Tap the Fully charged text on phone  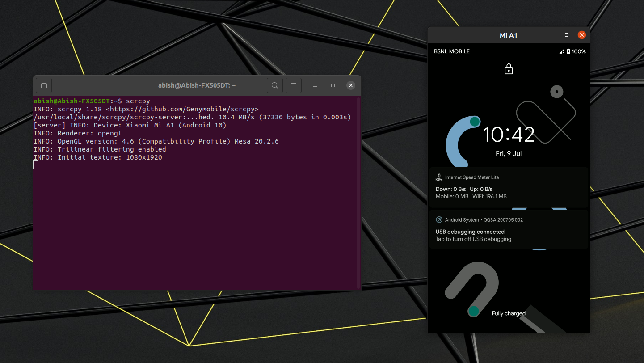tap(509, 313)
